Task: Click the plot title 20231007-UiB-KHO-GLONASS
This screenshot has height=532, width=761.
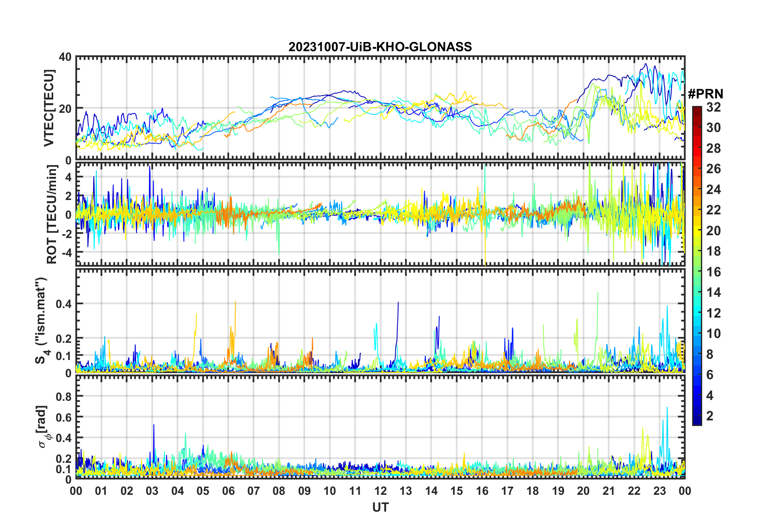Action: click(x=380, y=47)
